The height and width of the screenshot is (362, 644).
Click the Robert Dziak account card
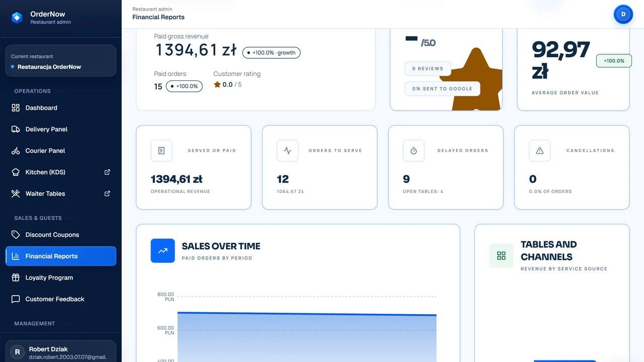pyautogui.click(x=61, y=351)
